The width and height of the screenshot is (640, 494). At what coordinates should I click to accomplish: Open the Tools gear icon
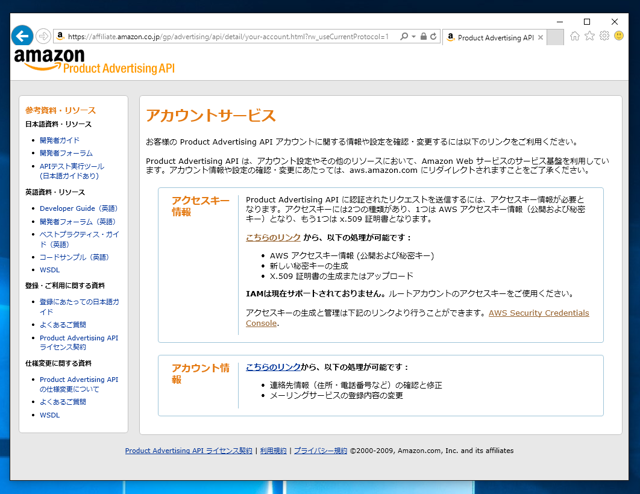604,36
